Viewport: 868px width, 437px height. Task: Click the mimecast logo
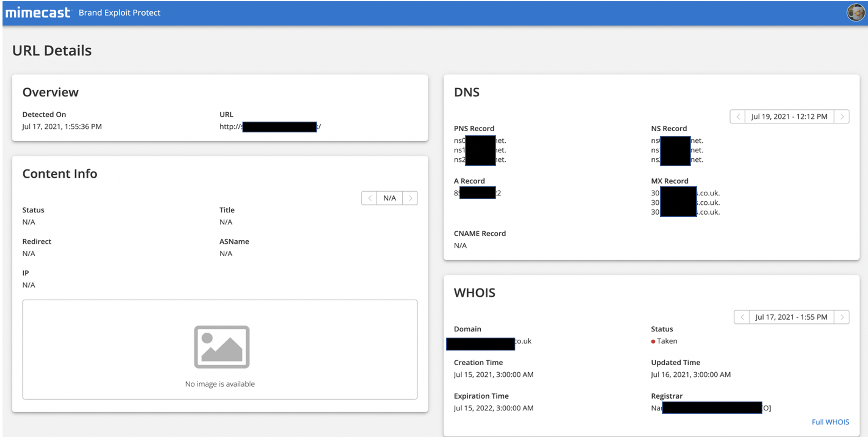click(38, 13)
